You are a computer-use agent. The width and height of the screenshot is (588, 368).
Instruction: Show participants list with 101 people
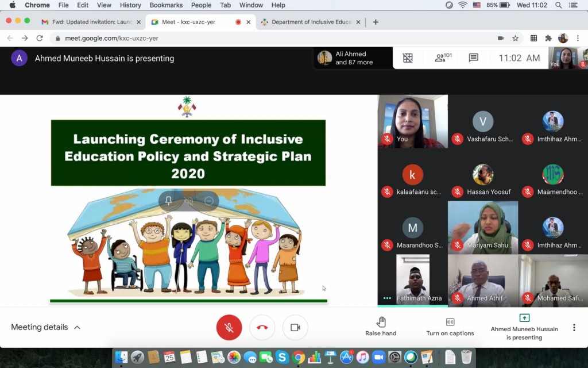[443, 57]
